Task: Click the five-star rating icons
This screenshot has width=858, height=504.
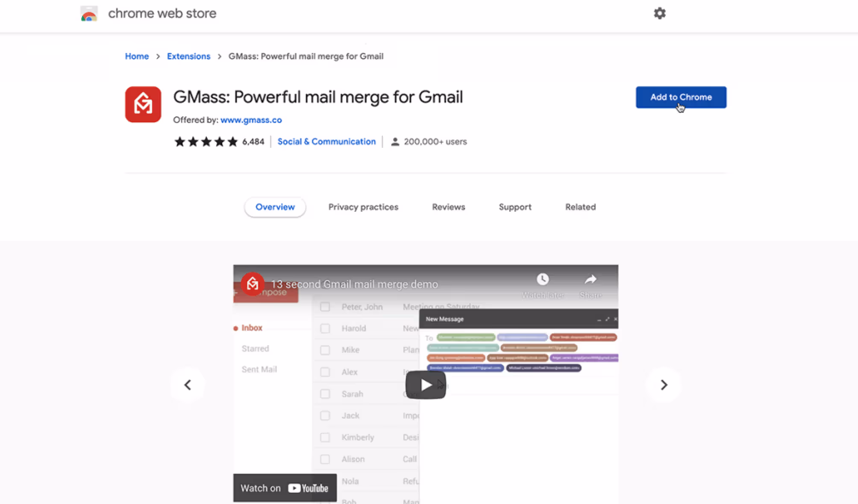Action: pyautogui.click(x=206, y=142)
